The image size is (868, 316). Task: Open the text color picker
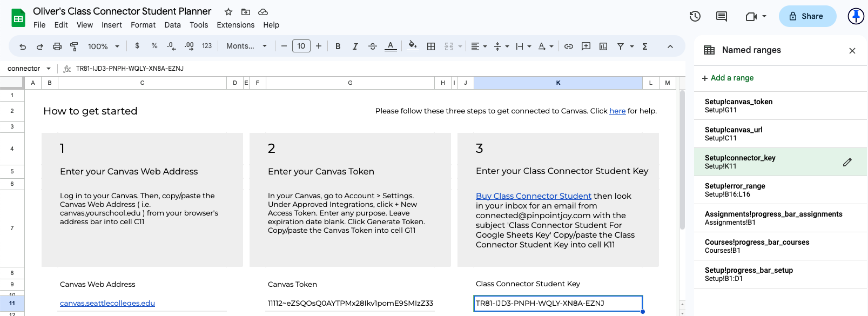(x=391, y=46)
